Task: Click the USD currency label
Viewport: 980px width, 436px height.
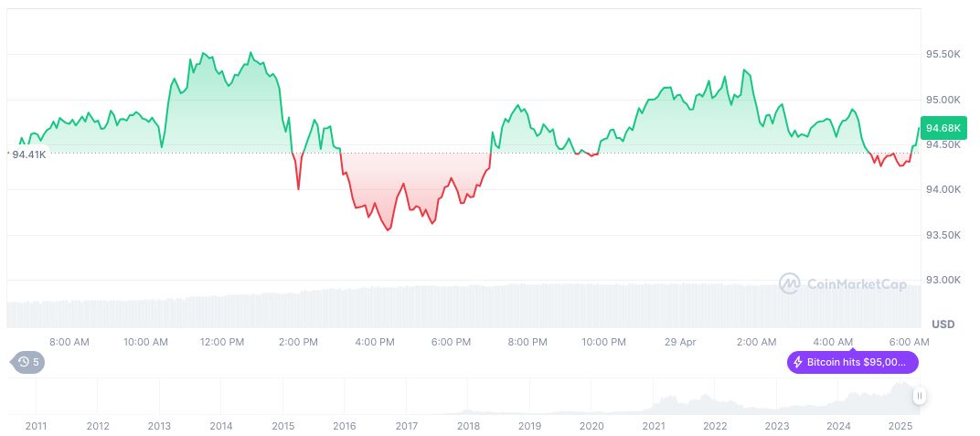Action: pos(943,324)
